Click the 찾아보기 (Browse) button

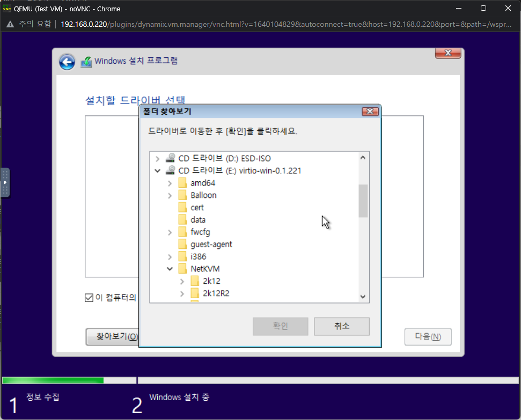pyautogui.click(x=112, y=337)
